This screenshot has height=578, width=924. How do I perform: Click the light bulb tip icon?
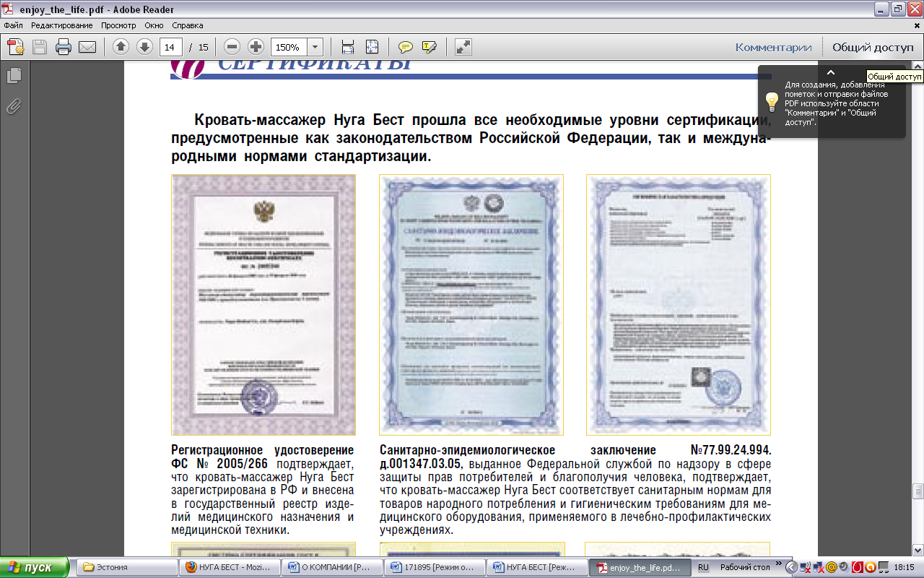pyautogui.click(x=771, y=101)
